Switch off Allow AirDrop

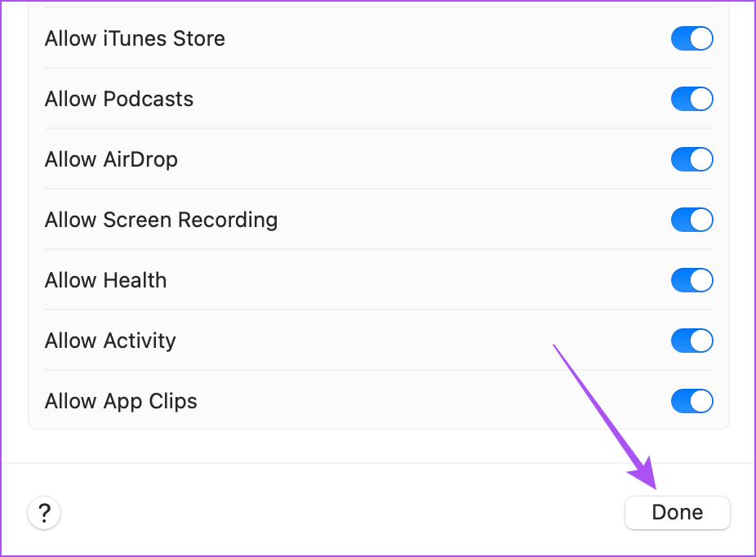point(692,159)
